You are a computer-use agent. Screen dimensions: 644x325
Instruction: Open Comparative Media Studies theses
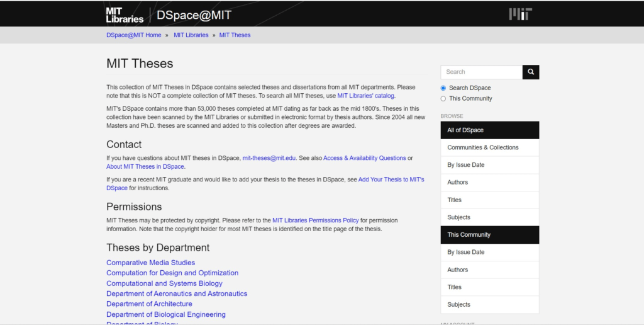pos(151,263)
